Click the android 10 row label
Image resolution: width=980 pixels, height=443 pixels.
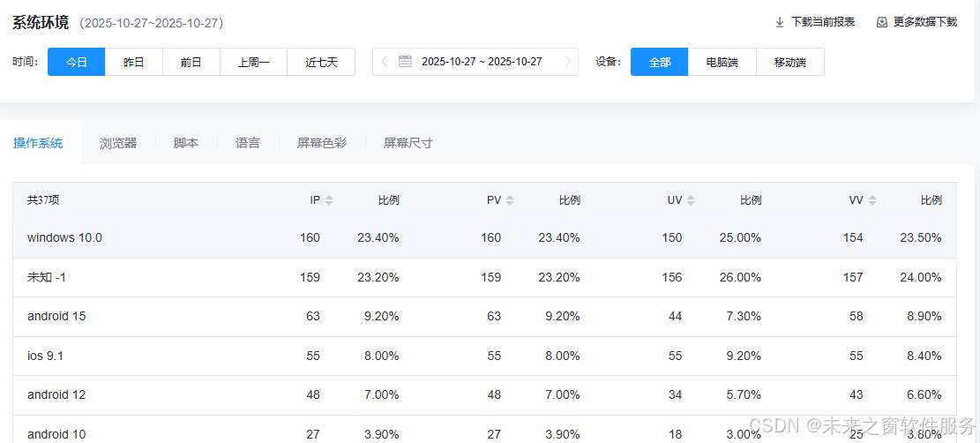56,434
